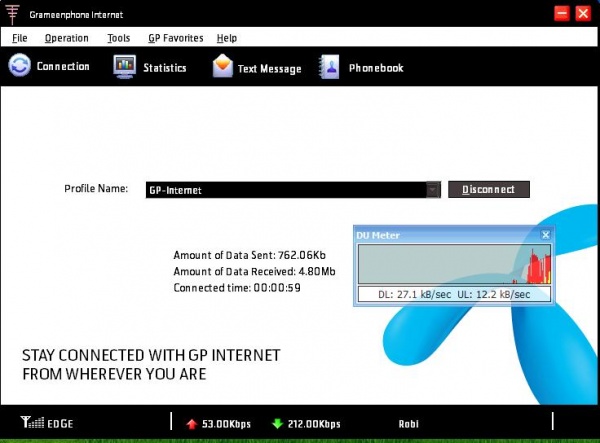The height and width of the screenshot is (443, 600).
Task: Open the Help menu
Action: (227, 38)
